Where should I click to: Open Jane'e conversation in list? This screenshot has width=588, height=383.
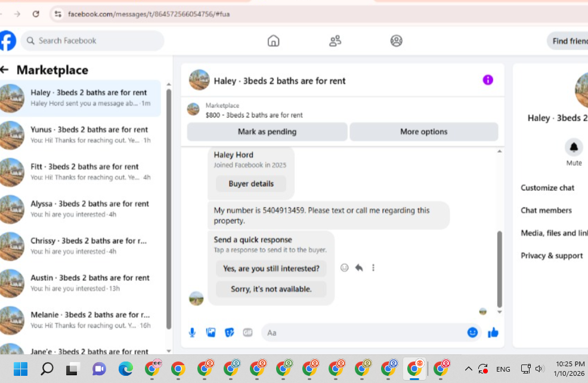pos(81,348)
